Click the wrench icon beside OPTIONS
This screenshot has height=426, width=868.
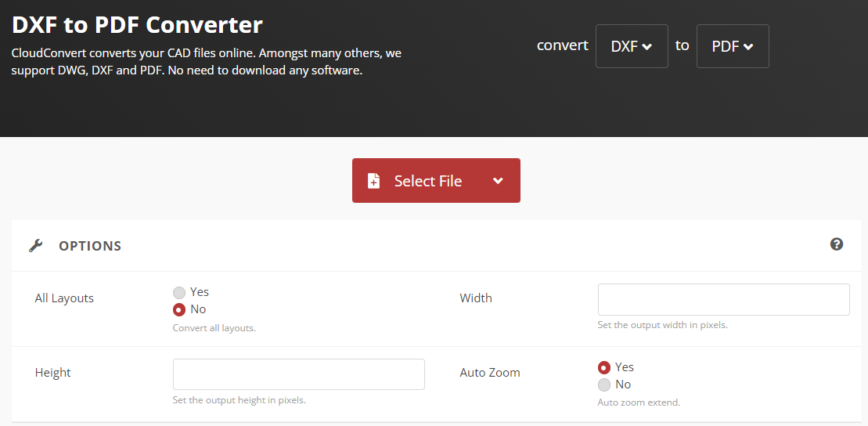click(36, 245)
